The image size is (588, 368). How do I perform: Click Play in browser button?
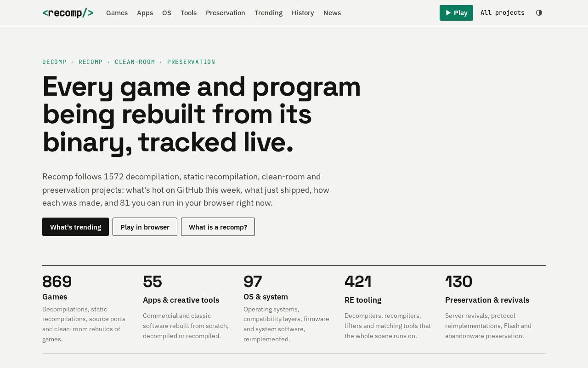(x=145, y=227)
